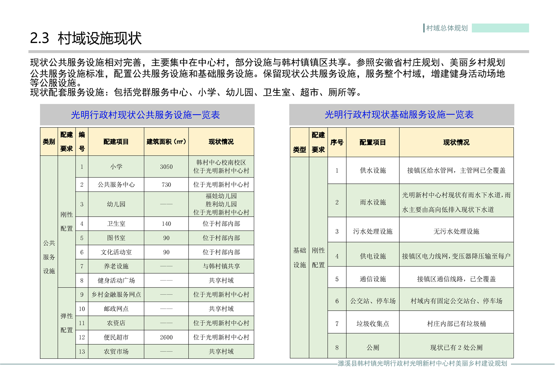Click the '序号' column header

coord(337,142)
